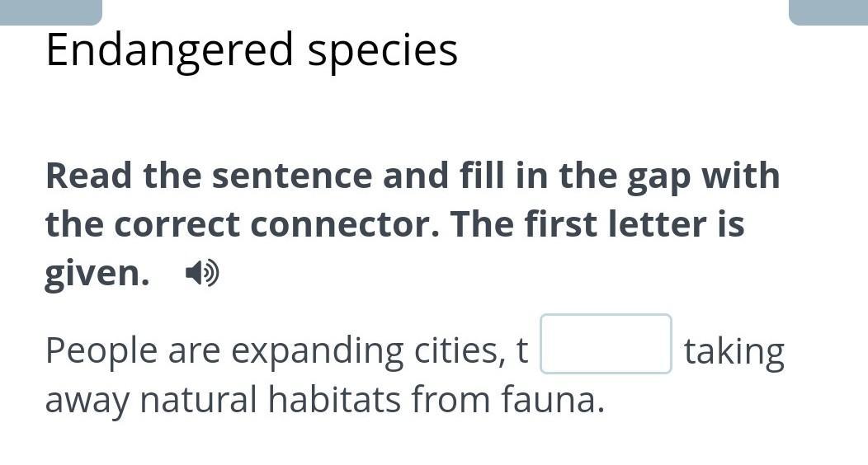Click the gray button at top right
The image size is (868, 465).
828,12
